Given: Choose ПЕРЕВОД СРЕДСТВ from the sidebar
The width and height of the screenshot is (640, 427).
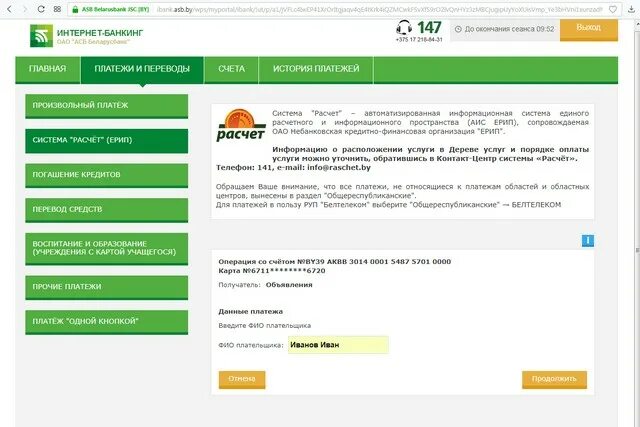Looking at the screenshot, I should pyautogui.click(x=107, y=210).
